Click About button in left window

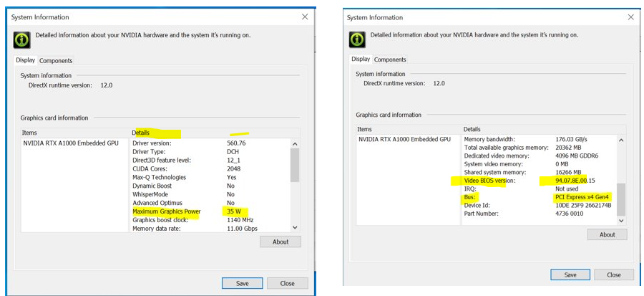(280, 242)
